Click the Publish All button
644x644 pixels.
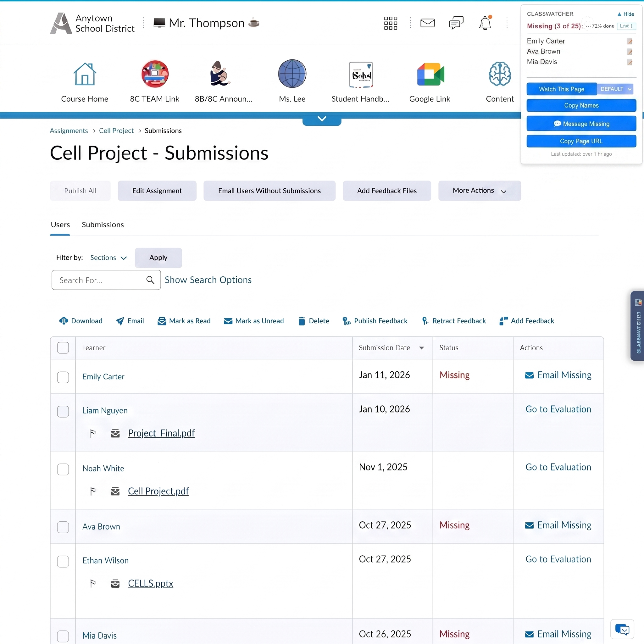80,191
